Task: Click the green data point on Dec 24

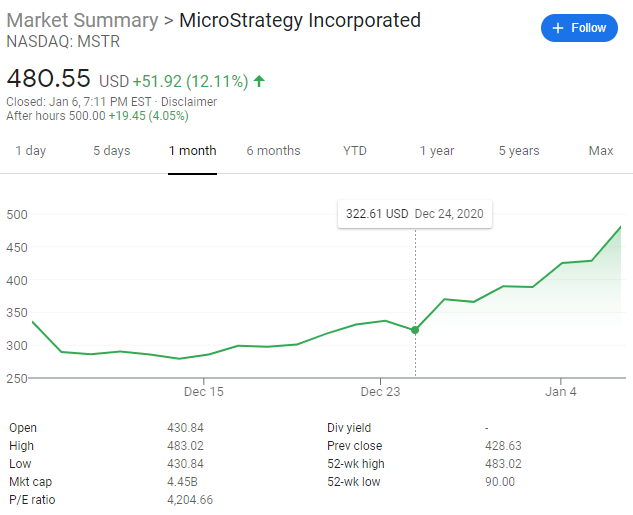Action: click(x=415, y=330)
